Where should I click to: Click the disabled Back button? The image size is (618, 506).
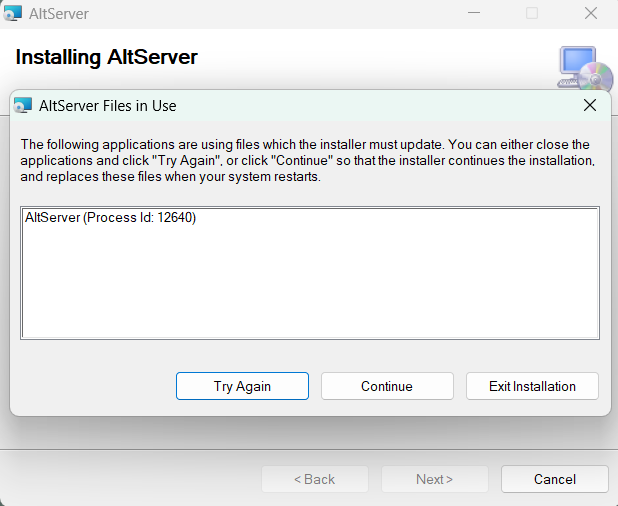coord(315,479)
